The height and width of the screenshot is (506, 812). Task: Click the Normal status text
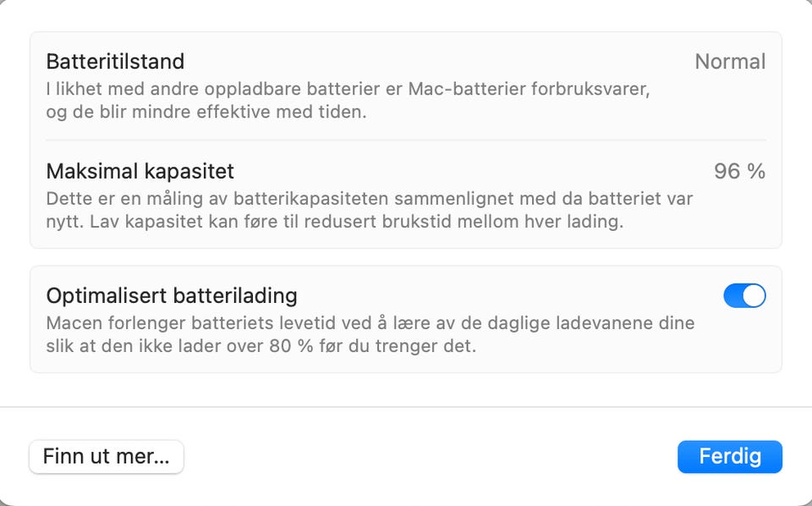729,61
